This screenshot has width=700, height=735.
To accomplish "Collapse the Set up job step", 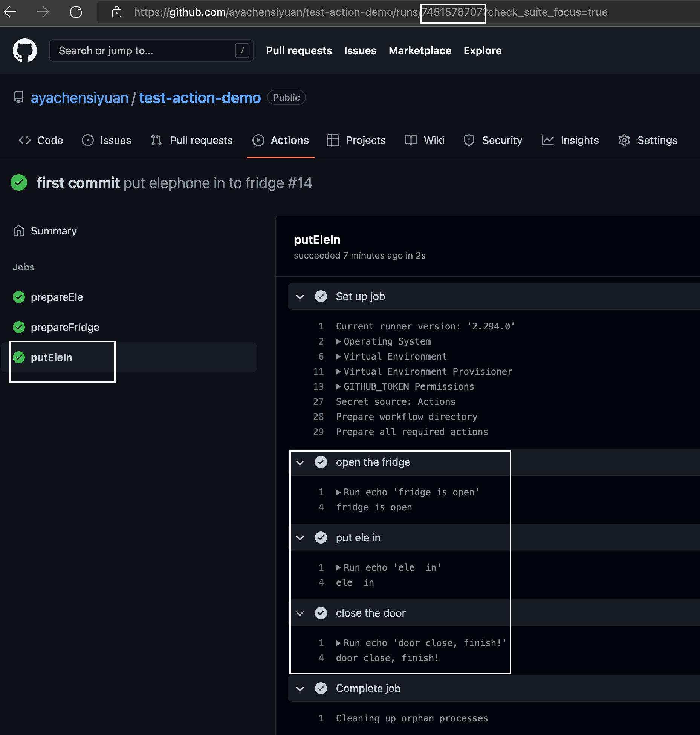I will (x=300, y=297).
